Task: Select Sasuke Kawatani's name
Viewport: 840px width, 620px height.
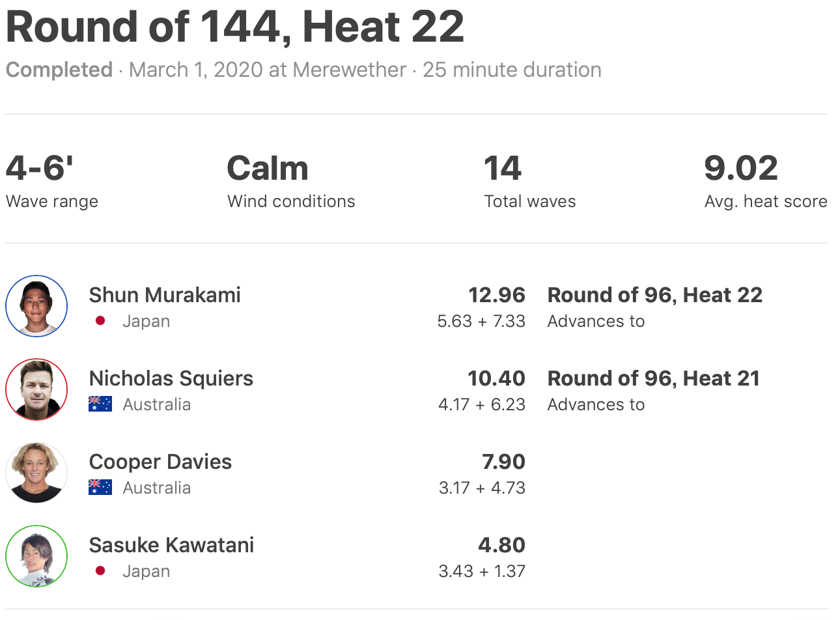Action: [x=171, y=545]
